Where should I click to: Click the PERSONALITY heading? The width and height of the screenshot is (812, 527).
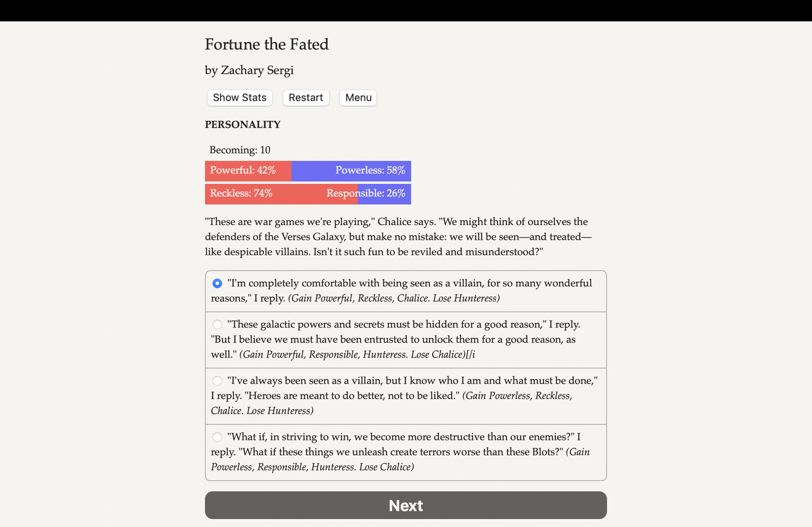(242, 124)
